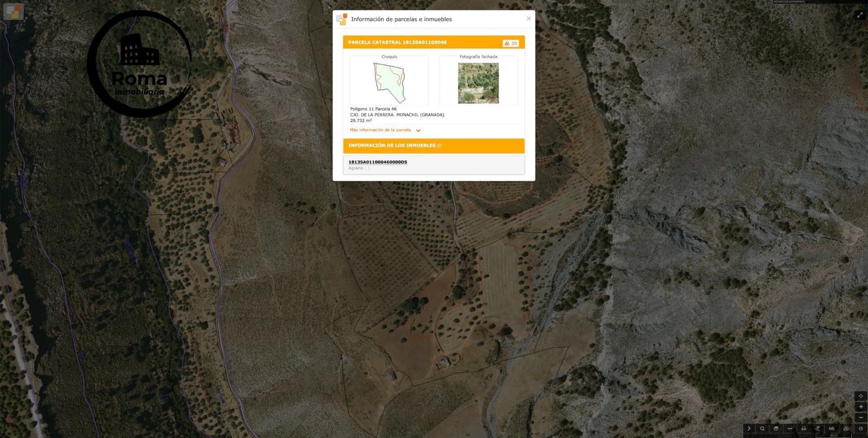
Task: Toggle the IVG layer button
Action: coord(832,429)
